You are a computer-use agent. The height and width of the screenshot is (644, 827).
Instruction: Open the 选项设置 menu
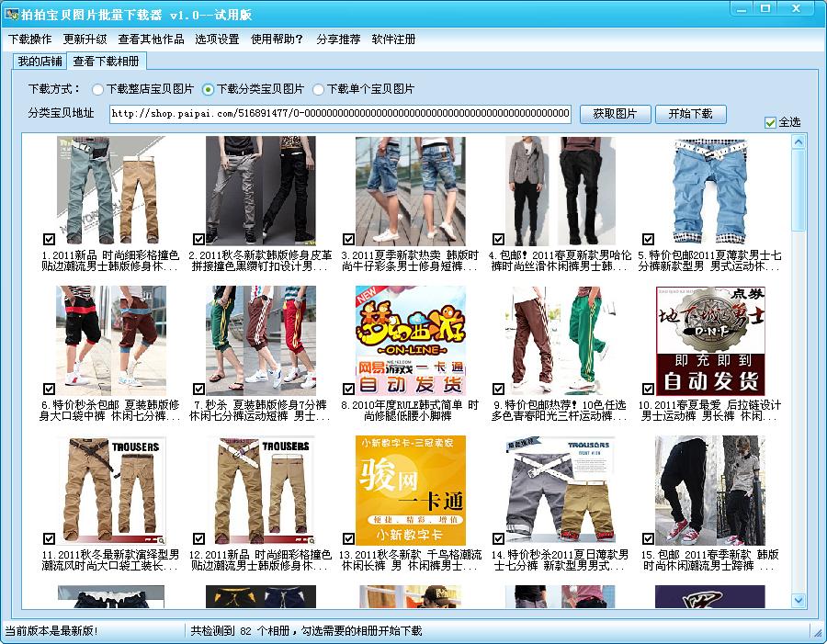tap(217, 39)
